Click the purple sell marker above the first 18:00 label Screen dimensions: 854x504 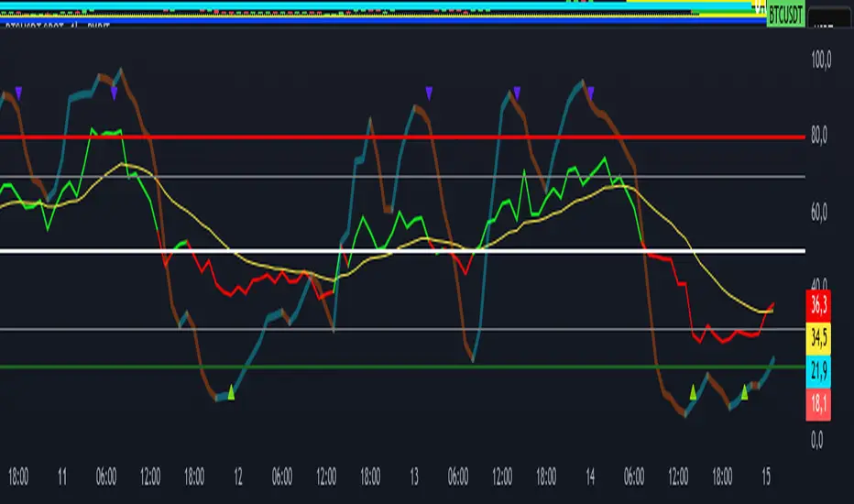click(18, 93)
